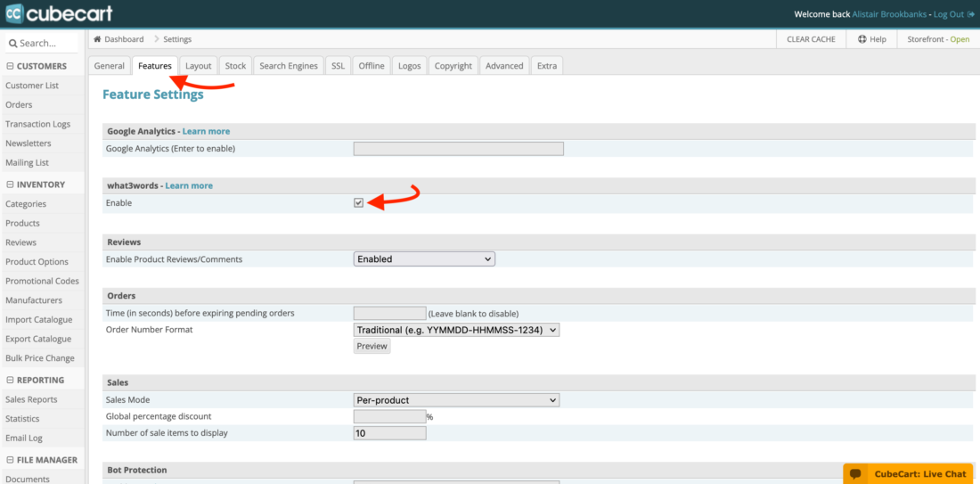Screen dimensions: 980x484
Task: Open the Sales Mode dropdown
Action: (x=456, y=400)
